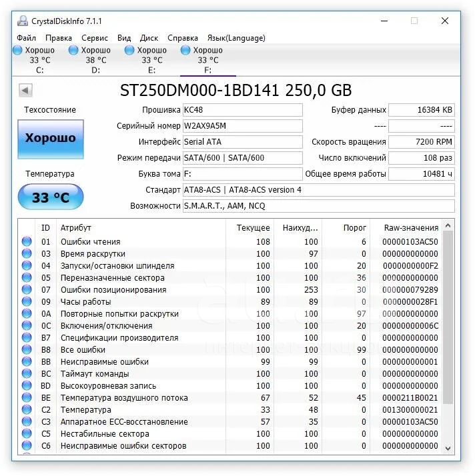Click the interface field Serial ATA
The width and height of the screenshot is (475, 476).
[x=242, y=142]
